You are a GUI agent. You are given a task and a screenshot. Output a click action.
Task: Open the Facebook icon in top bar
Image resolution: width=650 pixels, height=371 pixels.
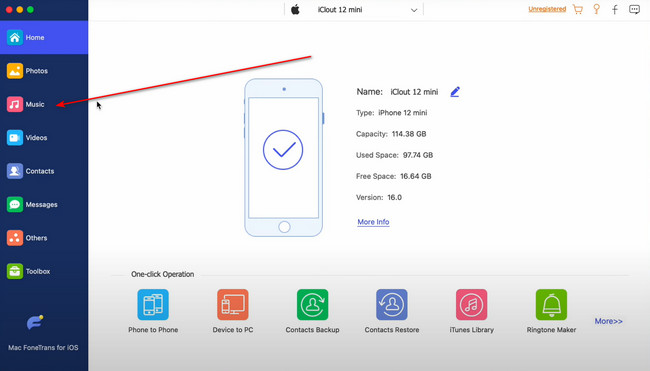point(615,10)
